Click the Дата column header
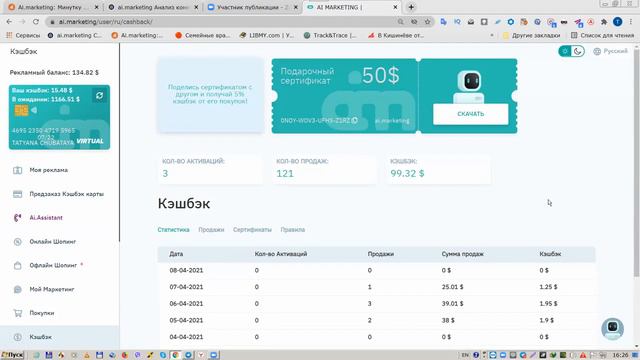 pos(176,254)
